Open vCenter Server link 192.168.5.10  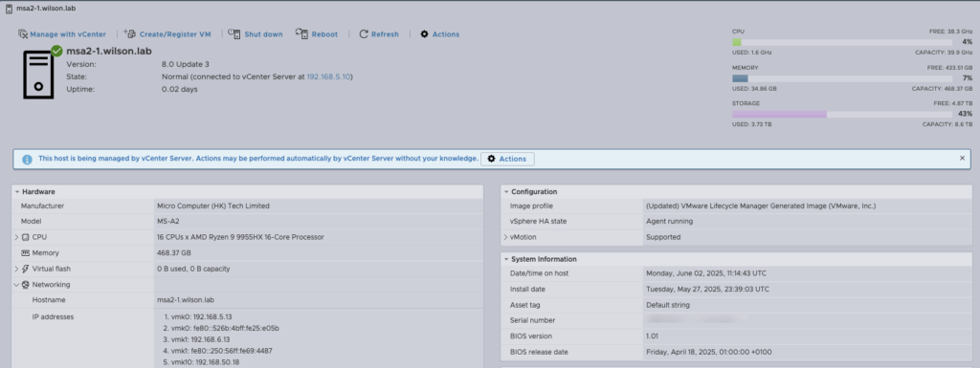(x=328, y=76)
